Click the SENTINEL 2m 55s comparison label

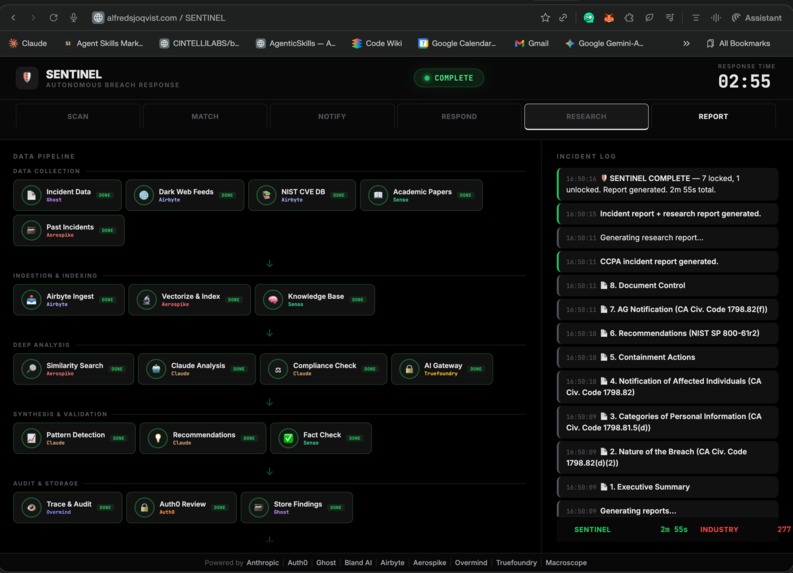point(631,530)
